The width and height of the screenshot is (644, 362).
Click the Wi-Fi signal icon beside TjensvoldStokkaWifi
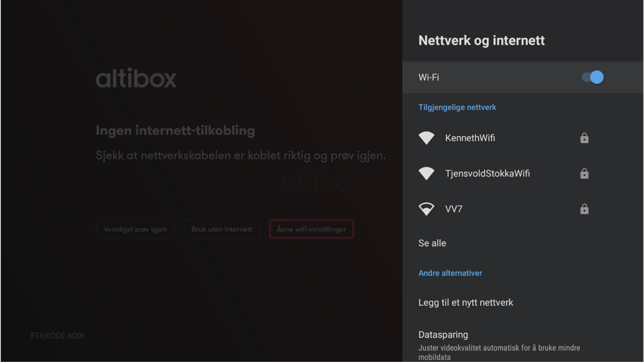pyautogui.click(x=426, y=173)
